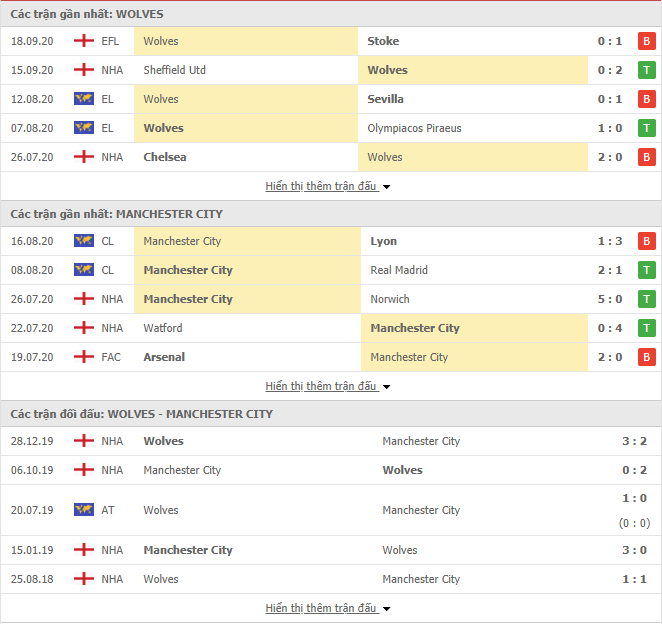Click red B badge on Manchester City–Lyon row

point(646,241)
